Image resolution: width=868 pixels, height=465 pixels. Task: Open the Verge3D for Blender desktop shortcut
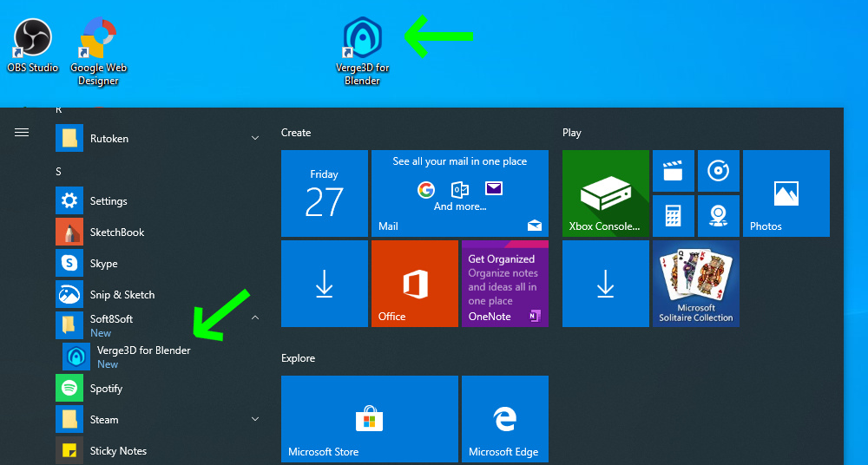[x=363, y=51]
